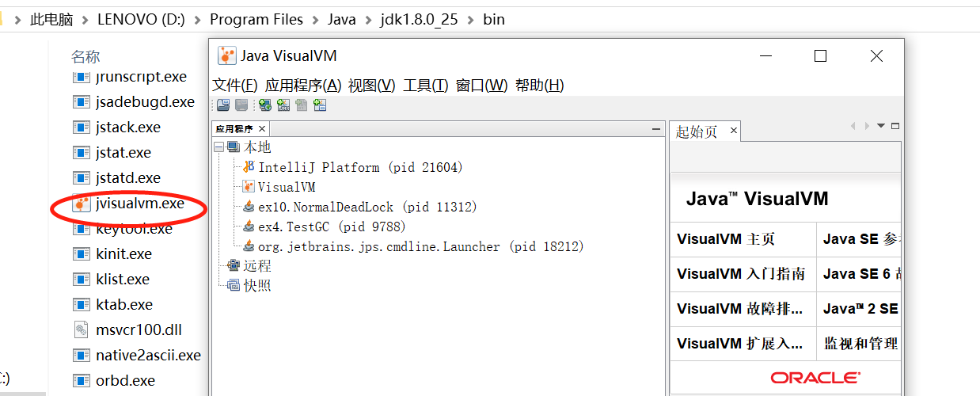
Task: Click the Java VisualVM title bar logo icon
Action: (x=227, y=55)
